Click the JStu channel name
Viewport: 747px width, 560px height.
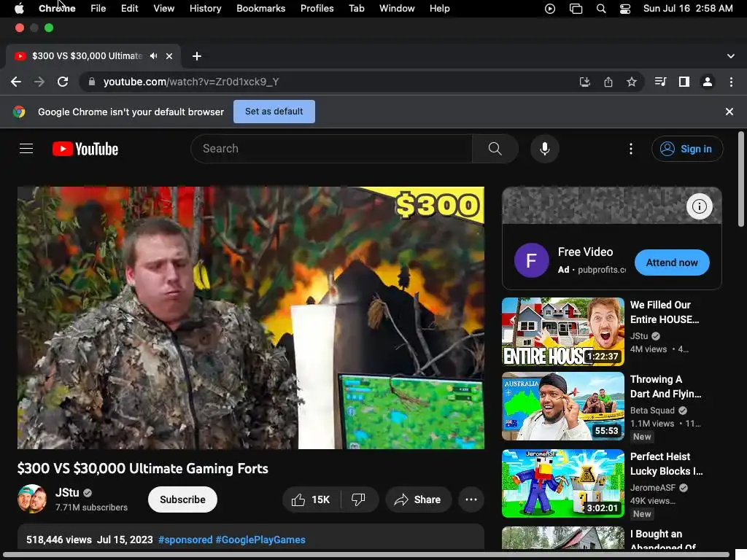[67, 492]
